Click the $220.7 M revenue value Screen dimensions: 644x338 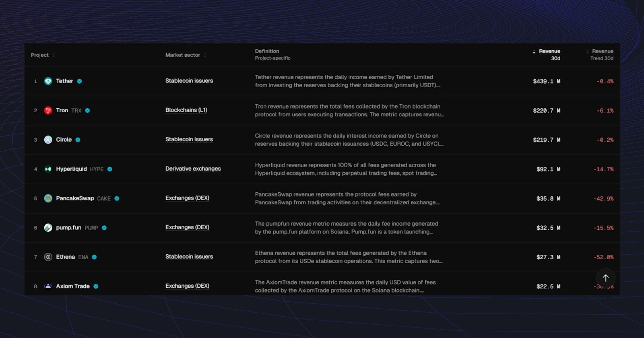[547, 111]
